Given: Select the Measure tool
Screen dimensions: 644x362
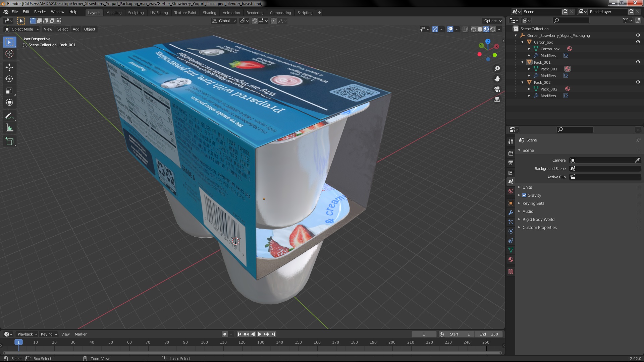Looking at the screenshot, I should click(x=9, y=128).
